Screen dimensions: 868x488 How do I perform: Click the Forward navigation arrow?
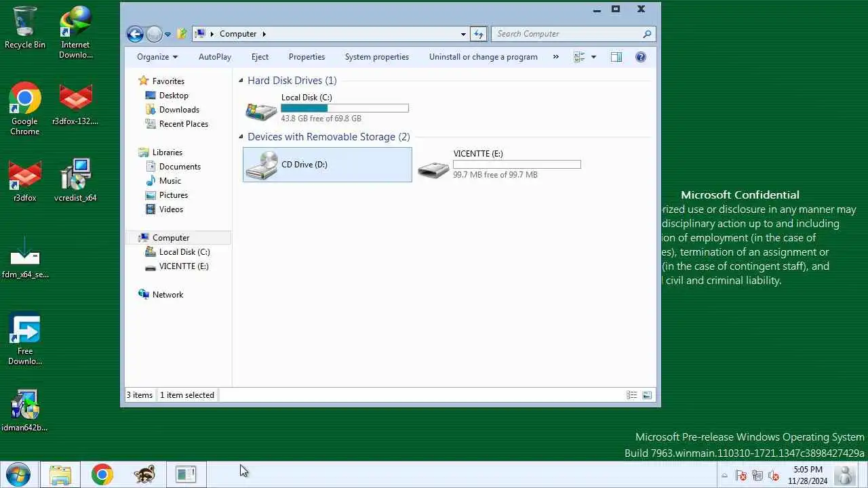[154, 34]
